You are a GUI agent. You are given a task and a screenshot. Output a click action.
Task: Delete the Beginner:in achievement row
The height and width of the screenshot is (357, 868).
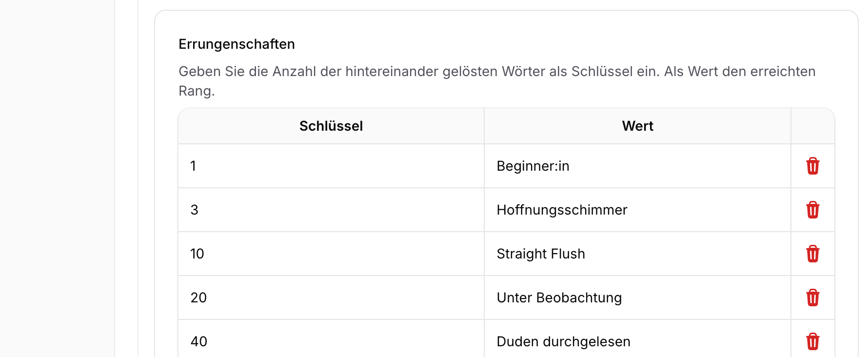click(x=811, y=166)
